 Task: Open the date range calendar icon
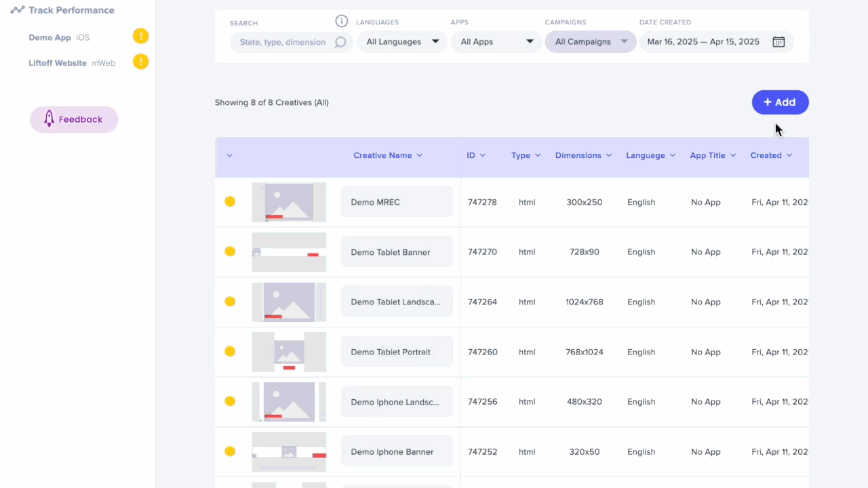tap(778, 42)
